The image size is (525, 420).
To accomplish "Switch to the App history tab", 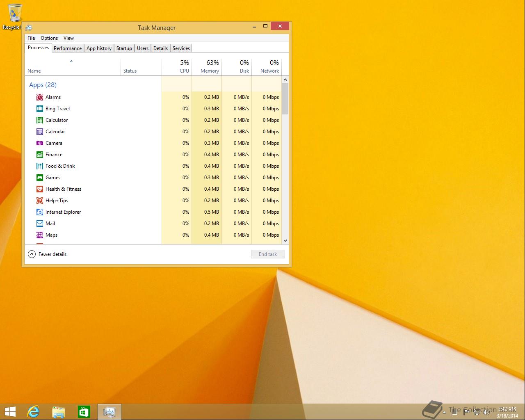I will click(x=99, y=48).
